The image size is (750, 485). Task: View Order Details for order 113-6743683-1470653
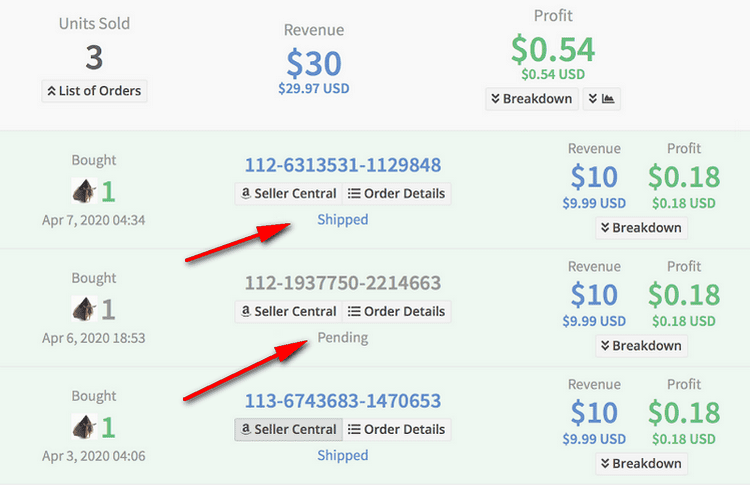397,429
